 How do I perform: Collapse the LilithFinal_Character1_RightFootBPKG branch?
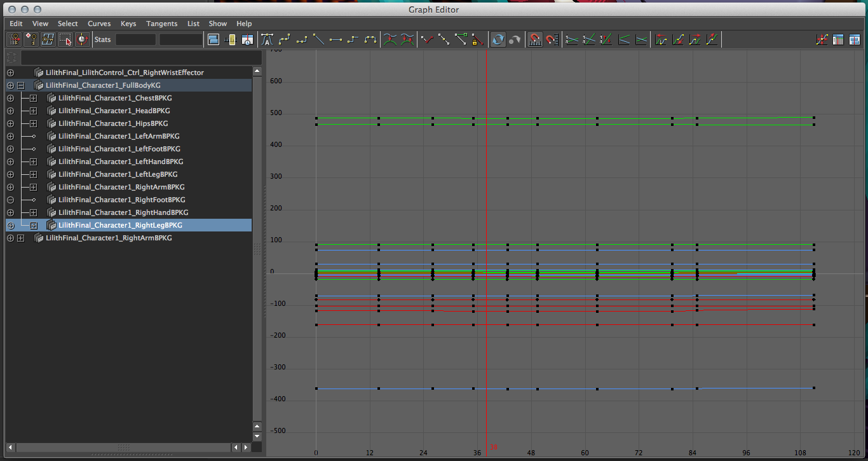(10, 200)
